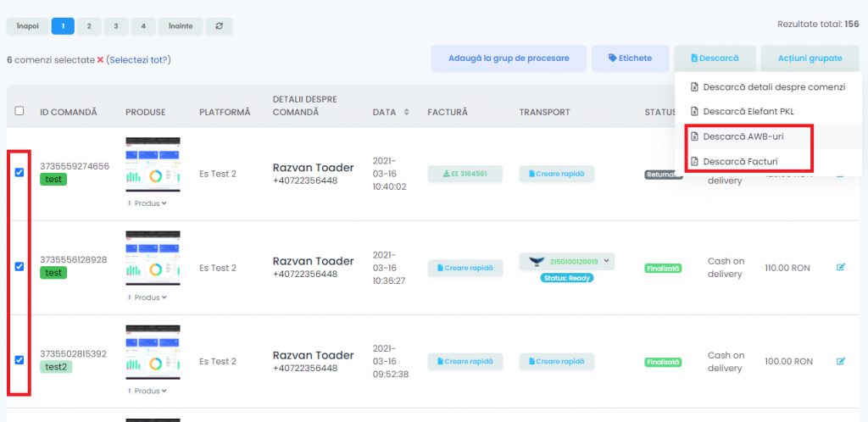Click the 110.00 RON amount
The image size is (868, 422).
787,268
